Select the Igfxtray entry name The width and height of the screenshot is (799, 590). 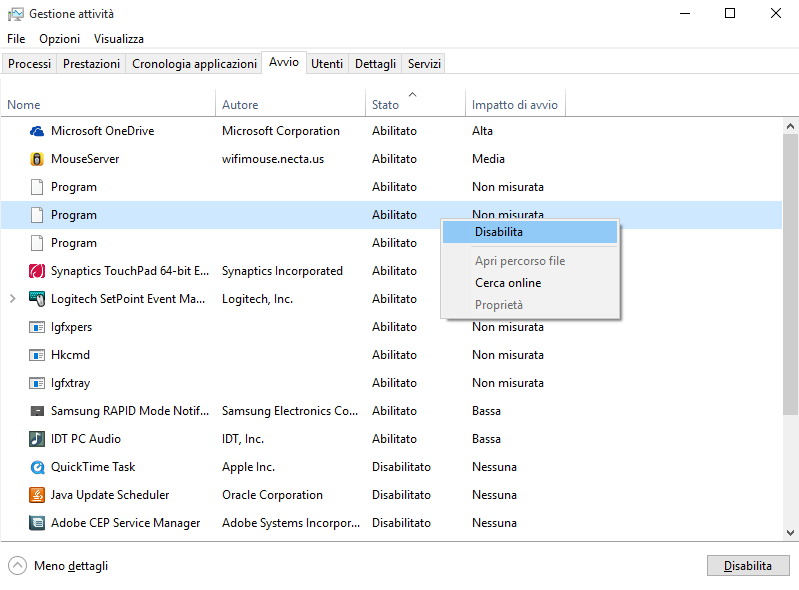pos(70,383)
